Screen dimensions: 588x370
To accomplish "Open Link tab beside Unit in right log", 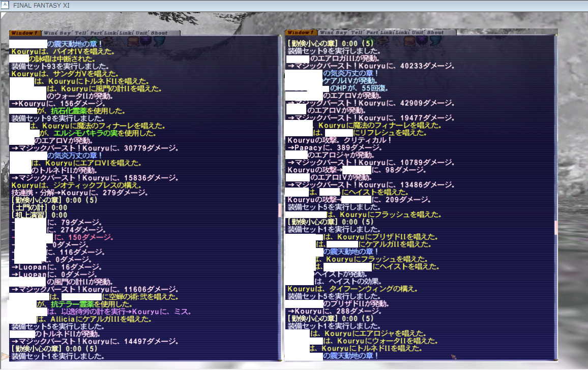I will pyautogui.click(x=402, y=33).
